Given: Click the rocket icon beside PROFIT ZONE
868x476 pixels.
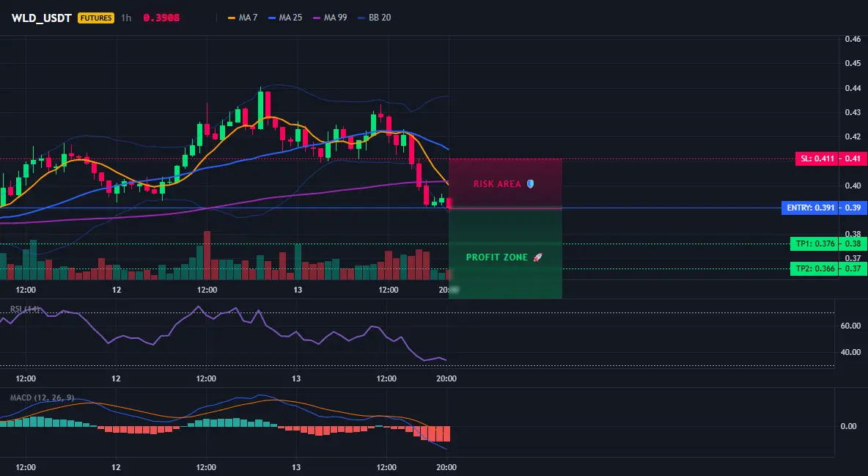Looking at the screenshot, I should (537, 257).
